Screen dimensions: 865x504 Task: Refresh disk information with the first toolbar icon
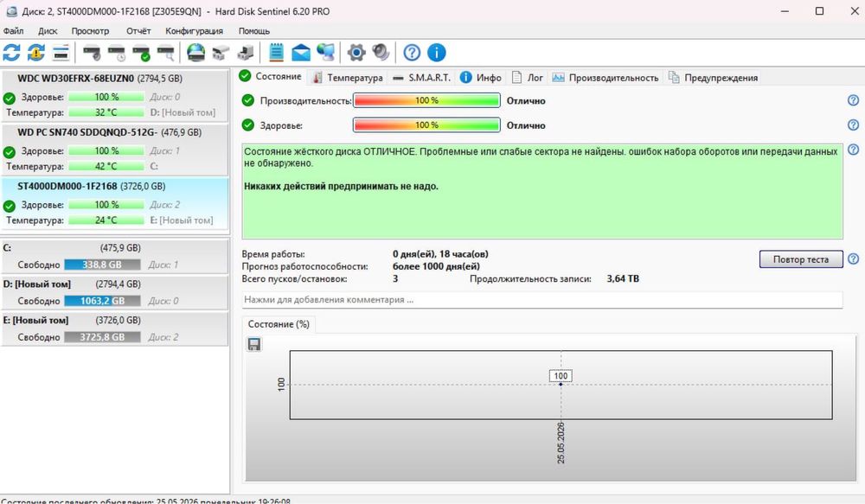11,53
